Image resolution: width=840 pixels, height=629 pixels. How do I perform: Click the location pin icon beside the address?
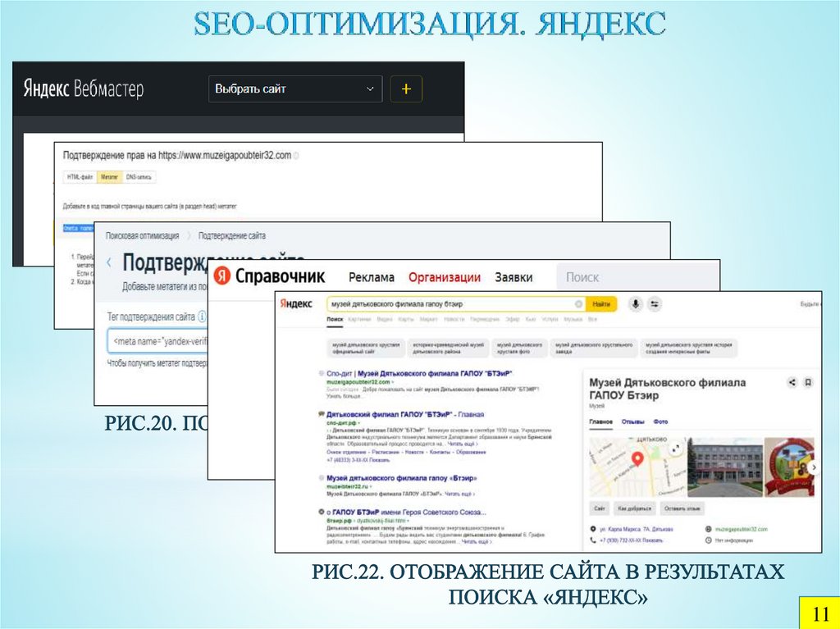click(592, 529)
